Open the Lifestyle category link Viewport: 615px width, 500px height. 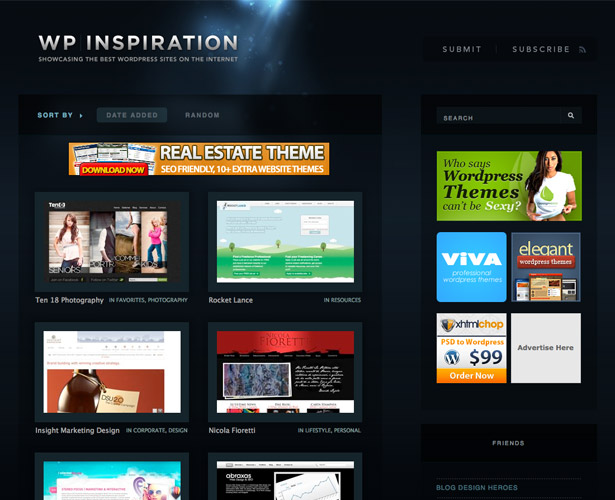pos(317,430)
